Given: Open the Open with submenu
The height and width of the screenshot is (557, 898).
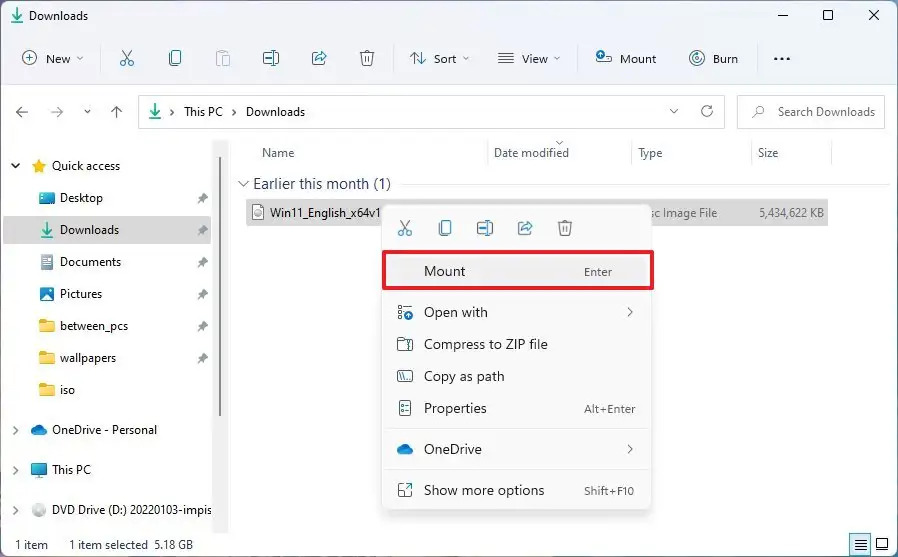Looking at the screenshot, I should 516,313.
